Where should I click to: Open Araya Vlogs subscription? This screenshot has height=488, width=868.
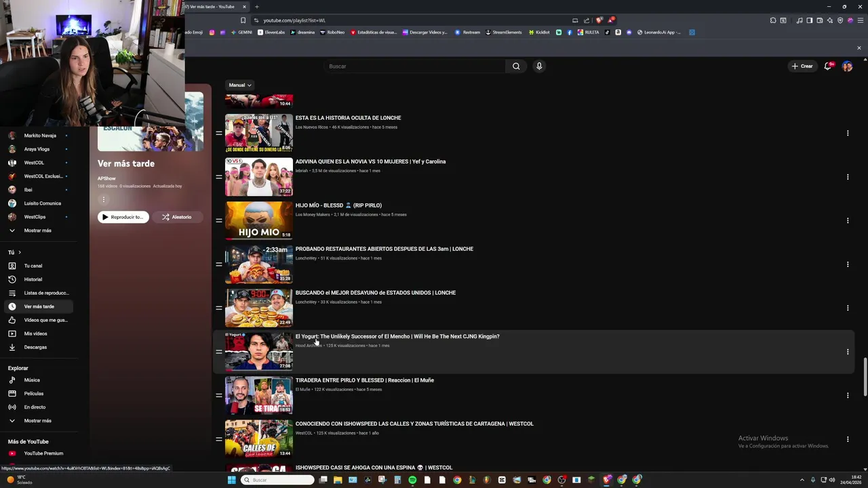[x=37, y=149]
